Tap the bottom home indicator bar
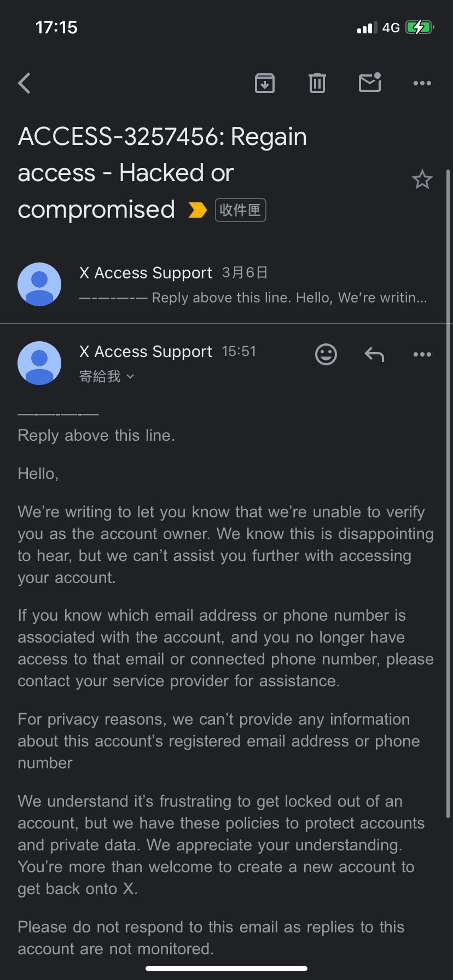The height and width of the screenshot is (980, 453). 226,969
